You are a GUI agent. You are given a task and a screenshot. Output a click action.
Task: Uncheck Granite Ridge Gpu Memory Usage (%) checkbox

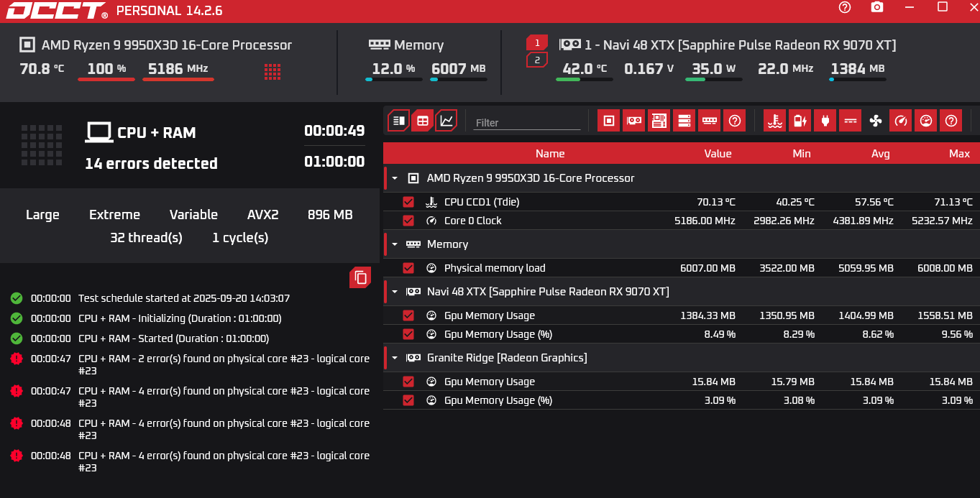[408, 400]
